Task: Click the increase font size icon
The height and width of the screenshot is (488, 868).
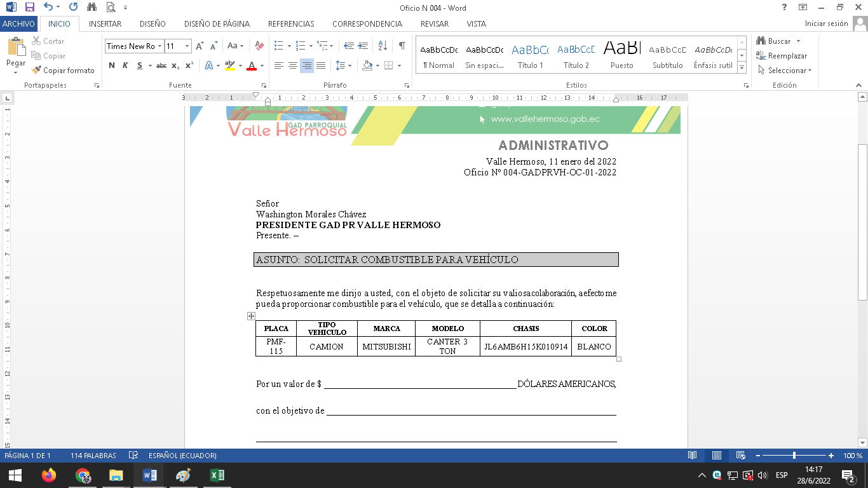Action: click(200, 46)
